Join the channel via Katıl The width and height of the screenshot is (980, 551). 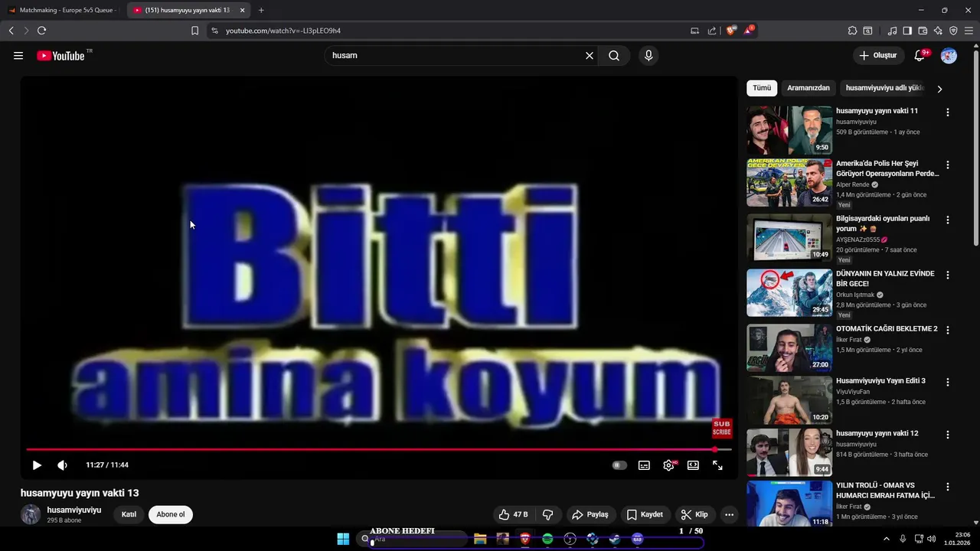129,515
